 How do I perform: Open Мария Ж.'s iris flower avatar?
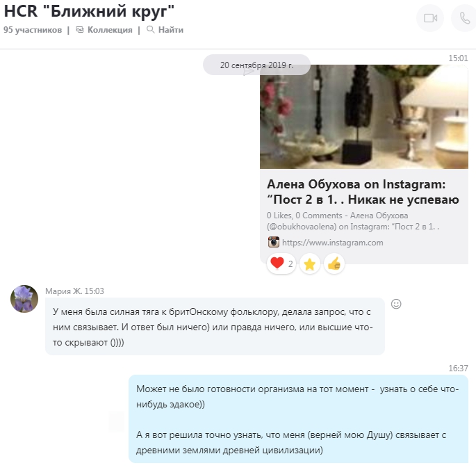pos(24,299)
